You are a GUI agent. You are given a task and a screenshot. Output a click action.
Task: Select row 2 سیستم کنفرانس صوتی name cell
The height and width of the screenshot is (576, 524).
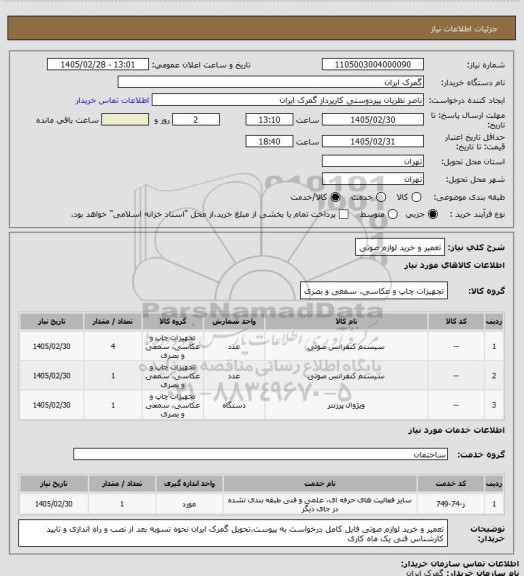(x=346, y=376)
